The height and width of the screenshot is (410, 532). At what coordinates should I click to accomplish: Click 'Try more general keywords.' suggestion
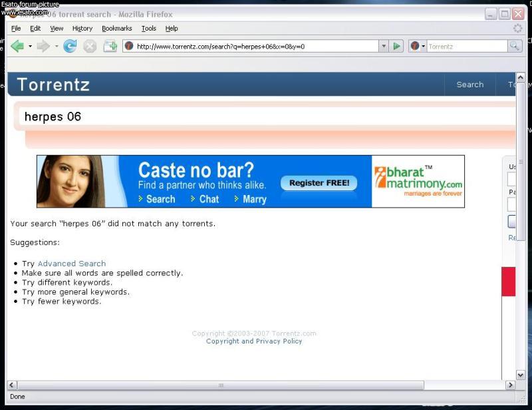pos(76,292)
